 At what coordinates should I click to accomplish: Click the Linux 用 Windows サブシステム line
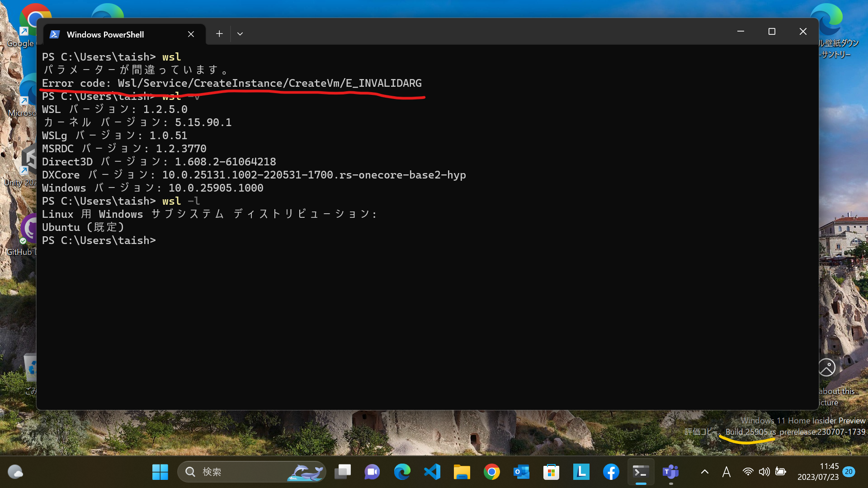[210, 214]
